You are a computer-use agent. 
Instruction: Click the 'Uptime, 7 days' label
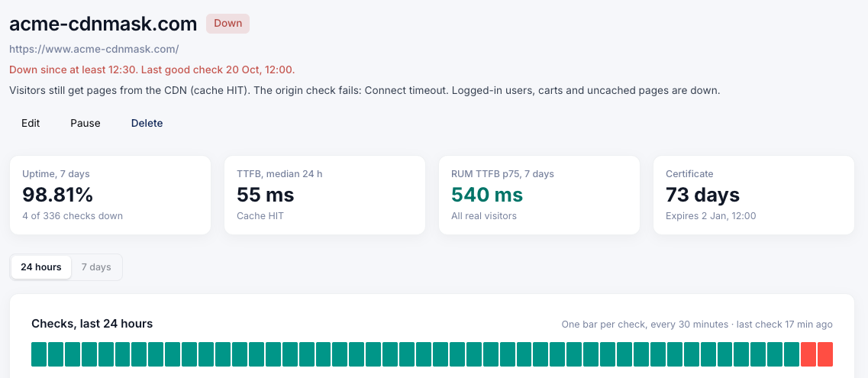coord(56,174)
